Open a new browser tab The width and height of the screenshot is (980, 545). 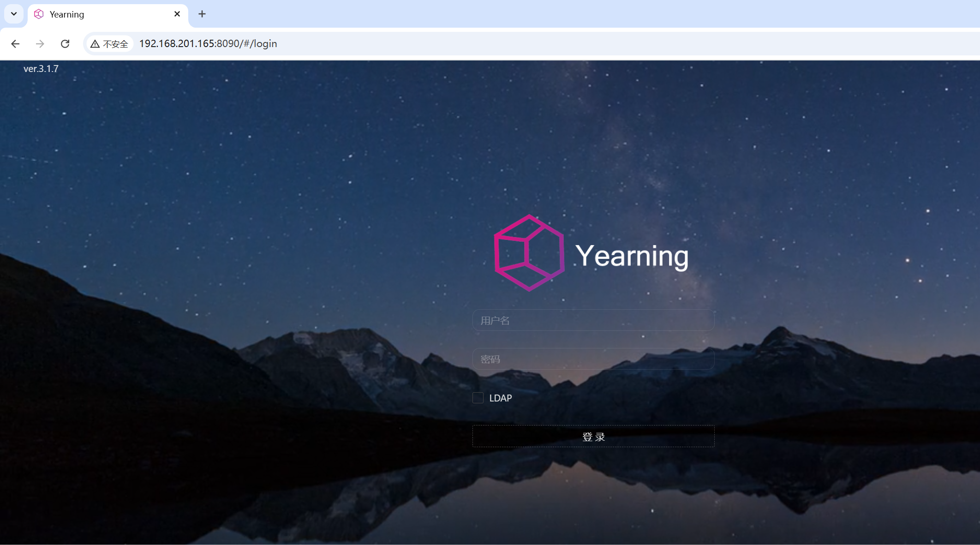pyautogui.click(x=202, y=14)
